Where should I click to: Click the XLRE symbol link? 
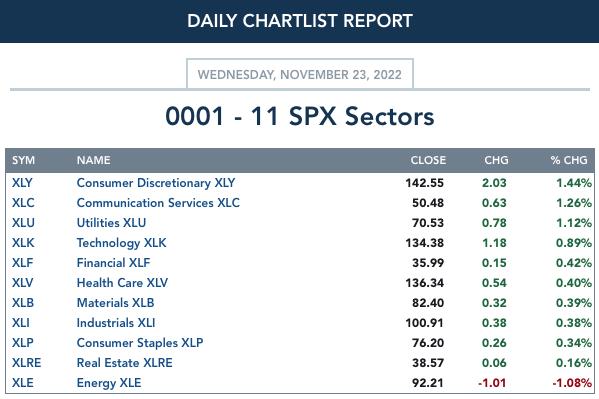(26, 363)
